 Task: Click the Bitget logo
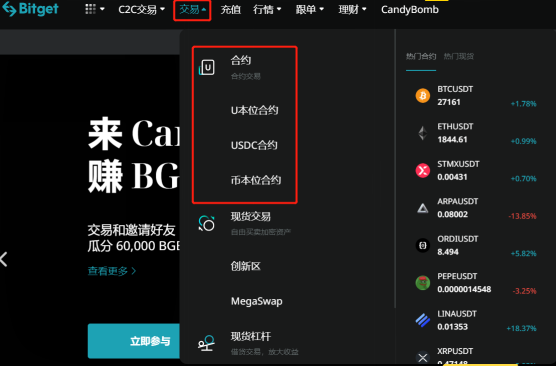click(x=30, y=9)
